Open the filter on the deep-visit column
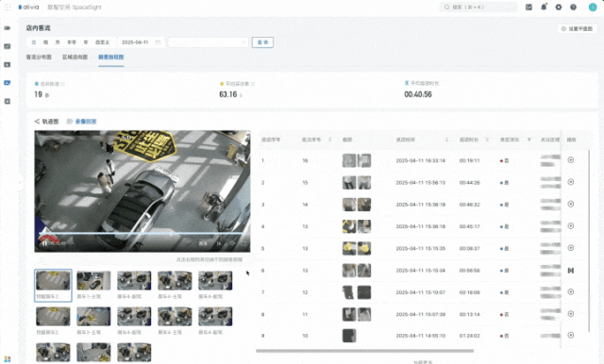The height and width of the screenshot is (364, 604). (x=528, y=140)
